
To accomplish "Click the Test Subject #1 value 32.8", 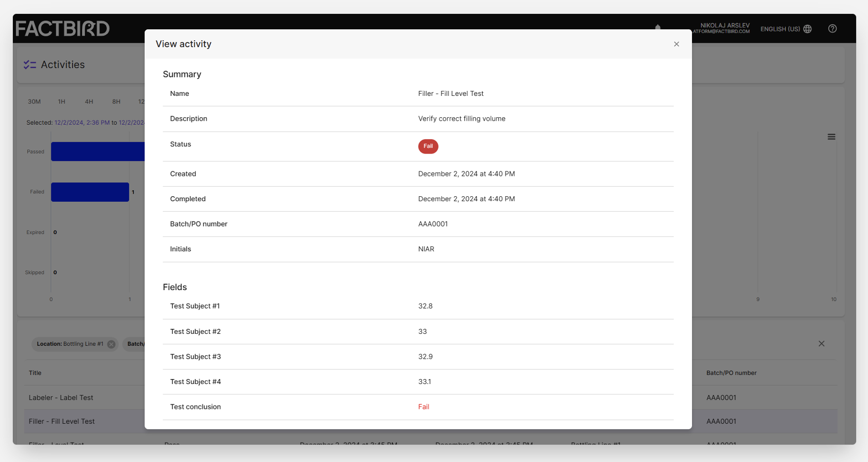I will (426, 306).
